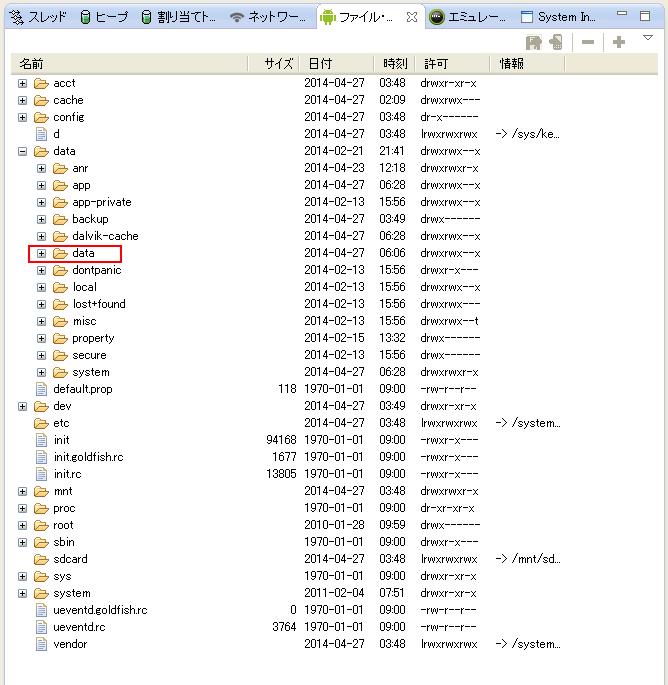Click the secure folder icon
Viewport: 668px width, 685px height.
pyautogui.click(x=60, y=356)
